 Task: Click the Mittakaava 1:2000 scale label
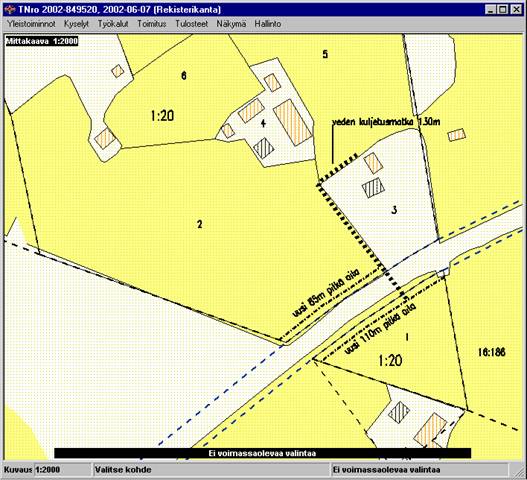pyautogui.click(x=42, y=41)
